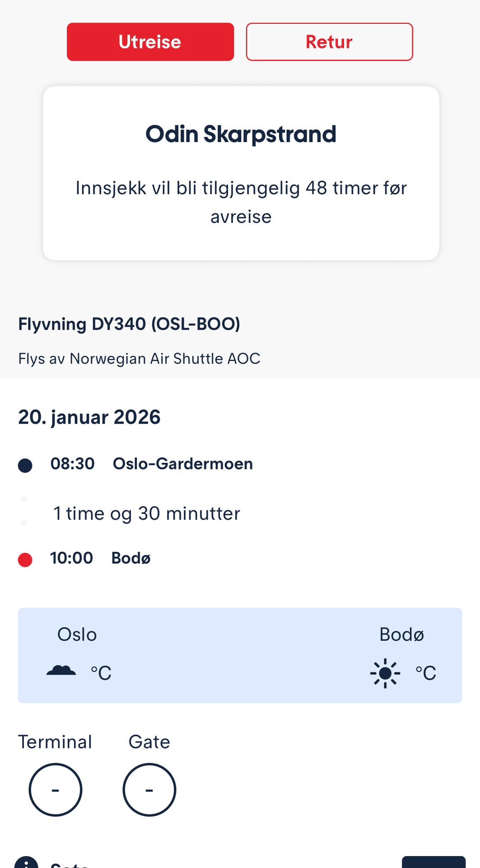
Task: Switch to the Utreise tab
Action: click(x=150, y=42)
